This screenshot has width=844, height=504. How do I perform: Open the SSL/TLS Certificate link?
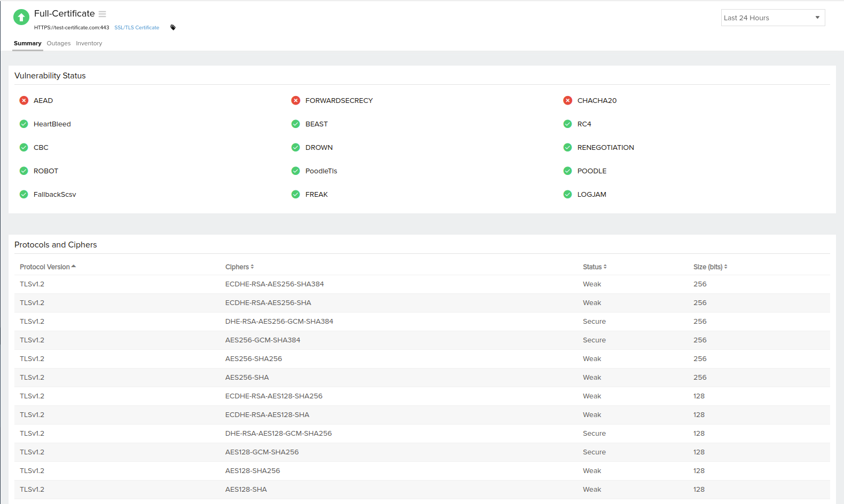(137, 28)
